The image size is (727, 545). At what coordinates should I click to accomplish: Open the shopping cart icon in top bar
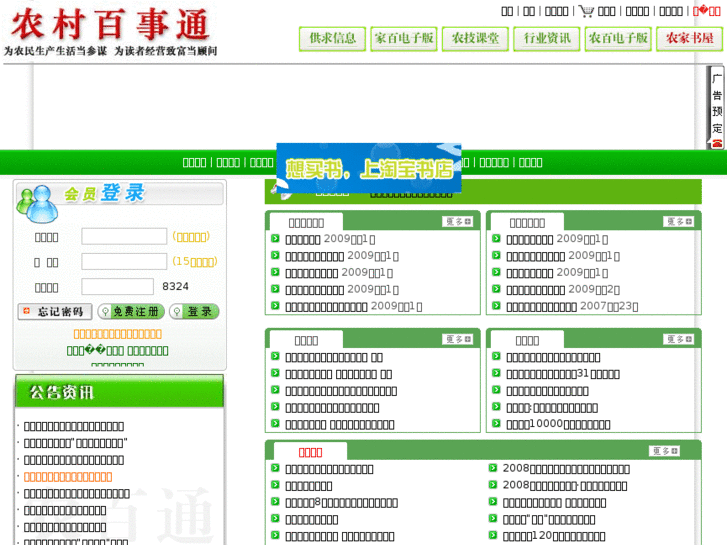(586, 11)
